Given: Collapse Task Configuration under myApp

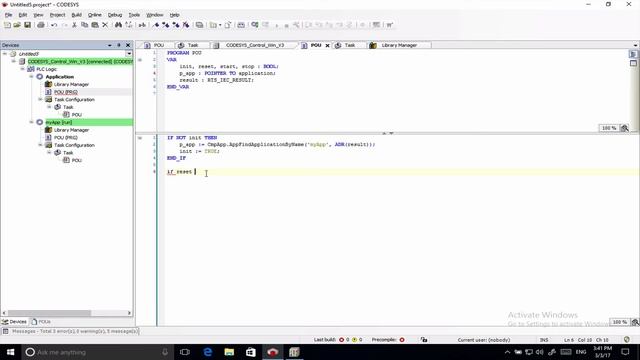Looking at the screenshot, I should [40, 145].
